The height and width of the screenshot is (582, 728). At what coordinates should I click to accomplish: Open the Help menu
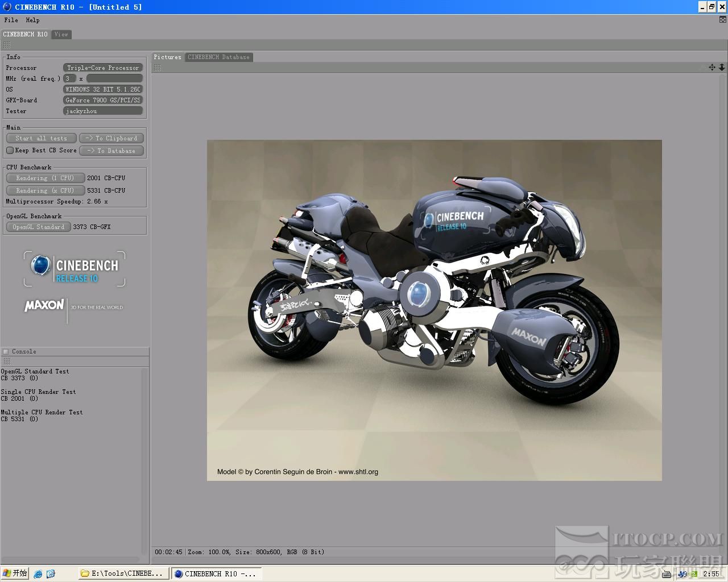point(32,20)
